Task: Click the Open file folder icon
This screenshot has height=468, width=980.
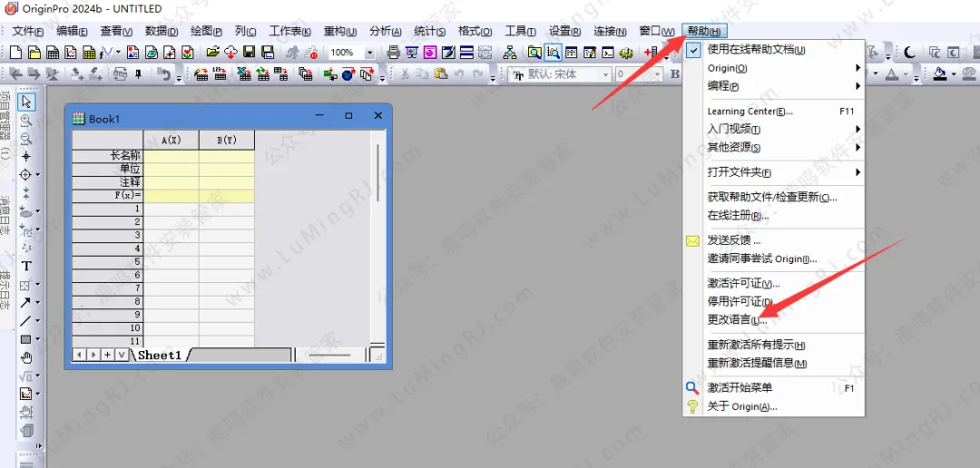Action: tap(212, 53)
